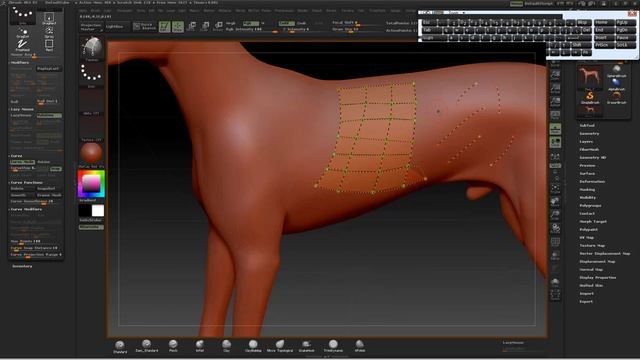This screenshot has height=360, width=640.
Task: Select the AlphaBrush tool
Action: pyautogui.click(x=616, y=84)
